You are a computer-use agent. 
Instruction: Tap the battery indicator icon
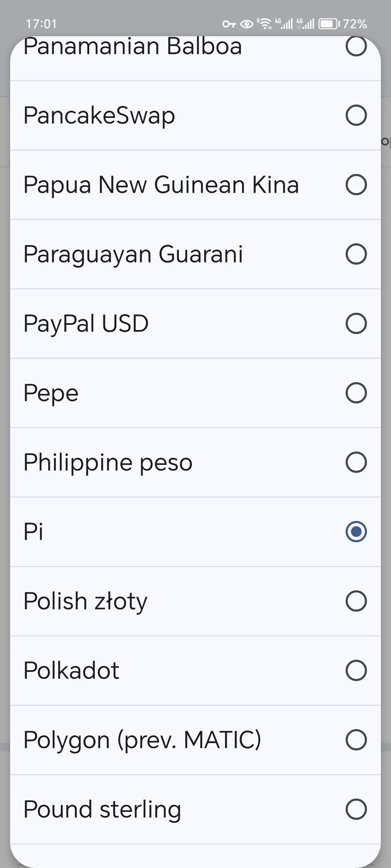[329, 24]
